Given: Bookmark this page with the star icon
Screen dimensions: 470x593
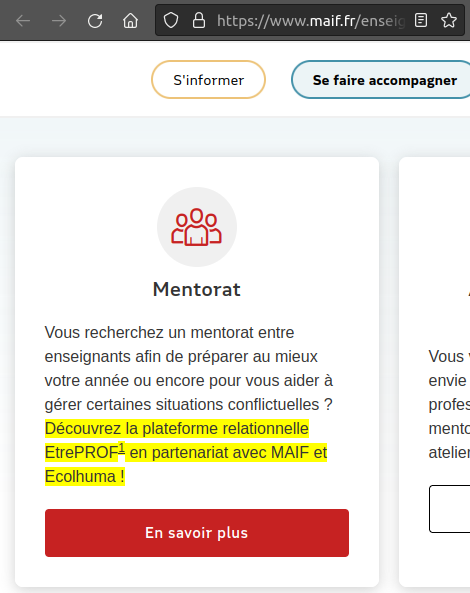Looking at the screenshot, I should tap(449, 20).
